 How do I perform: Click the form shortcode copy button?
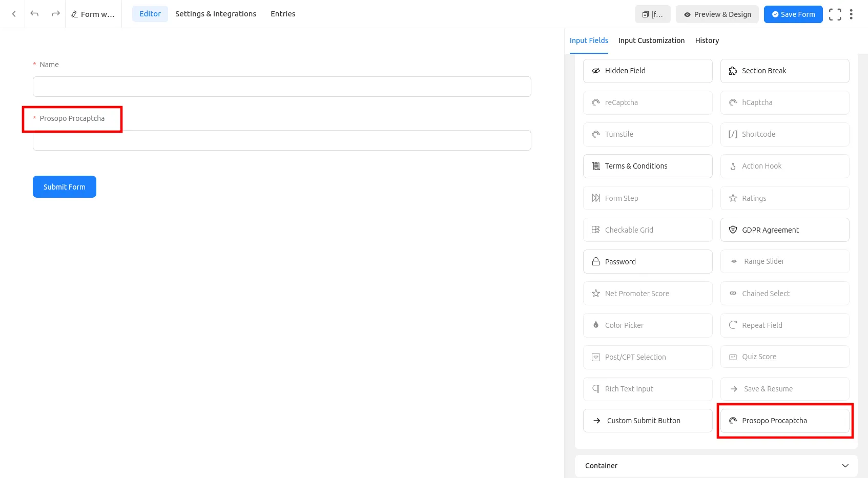(x=652, y=14)
